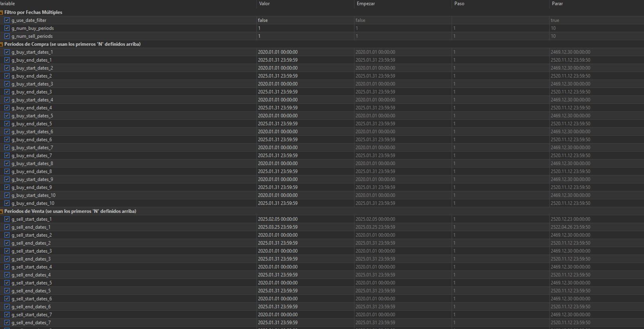Select the g_sell_start_dates_3 variable name

[31, 251]
